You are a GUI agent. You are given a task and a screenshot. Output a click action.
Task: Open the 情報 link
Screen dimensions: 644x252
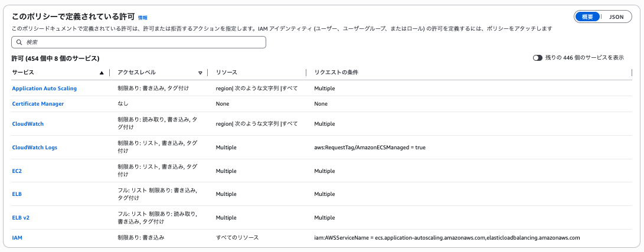pos(142,18)
